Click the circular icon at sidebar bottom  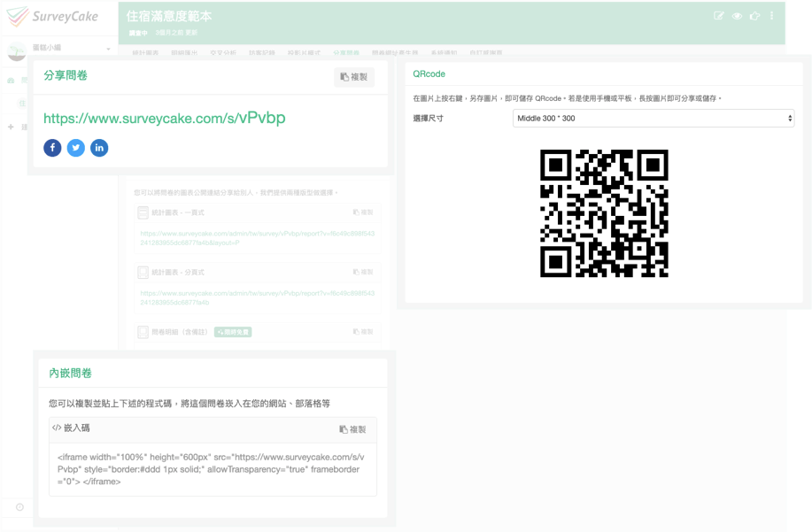[19, 507]
